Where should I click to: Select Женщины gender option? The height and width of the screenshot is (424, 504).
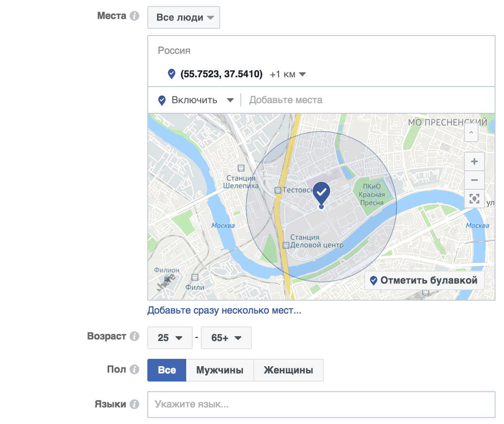pos(289,370)
